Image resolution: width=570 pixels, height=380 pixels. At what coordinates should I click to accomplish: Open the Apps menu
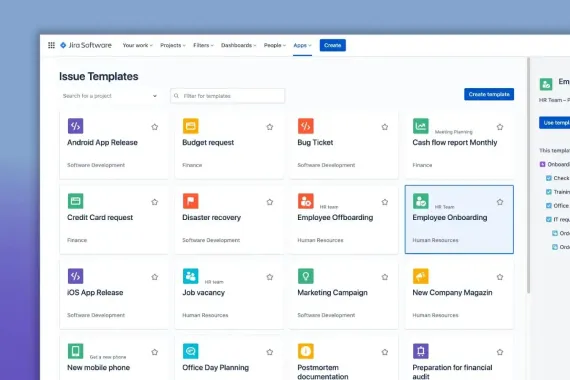302,45
